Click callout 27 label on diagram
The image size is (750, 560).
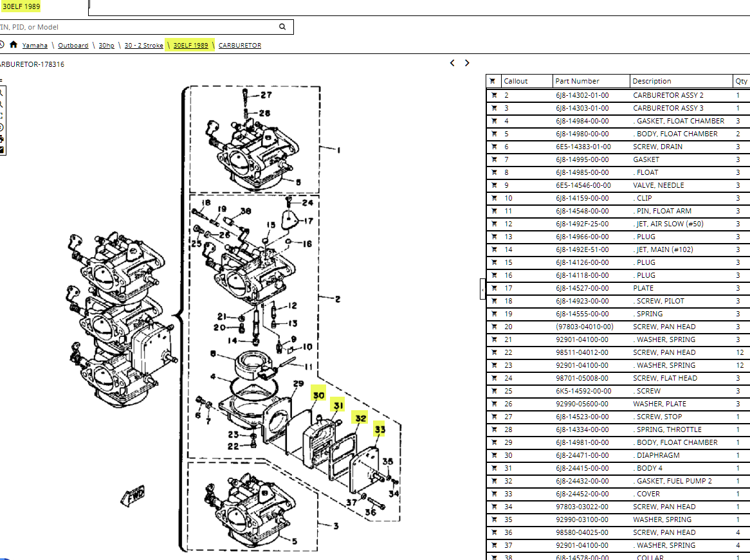pos(266,95)
